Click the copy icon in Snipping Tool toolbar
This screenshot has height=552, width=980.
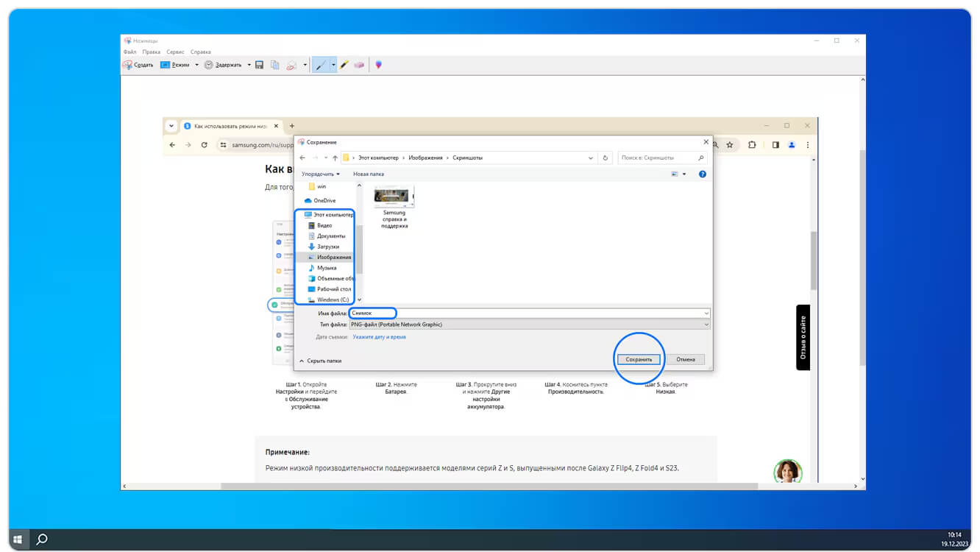click(x=274, y=65)
